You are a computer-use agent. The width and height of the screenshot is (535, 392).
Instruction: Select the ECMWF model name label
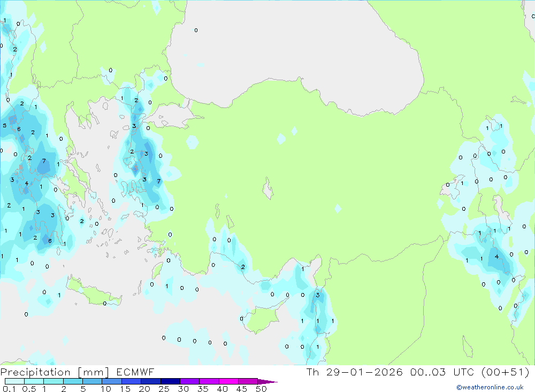[x=135, y=372]
